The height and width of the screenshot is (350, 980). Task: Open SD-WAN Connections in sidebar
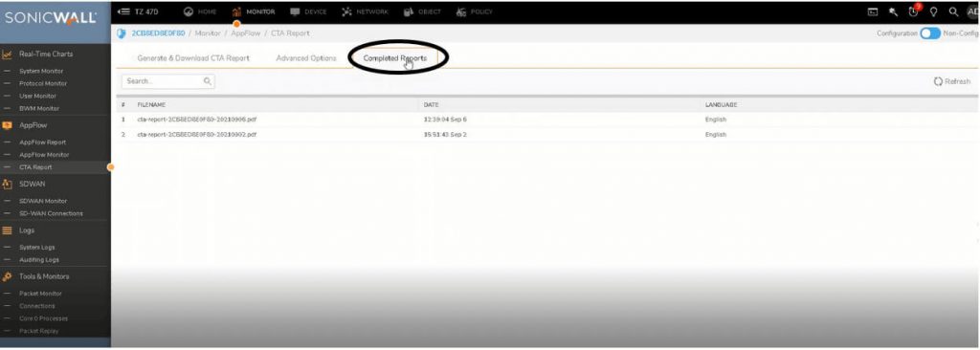coord(51,214)
